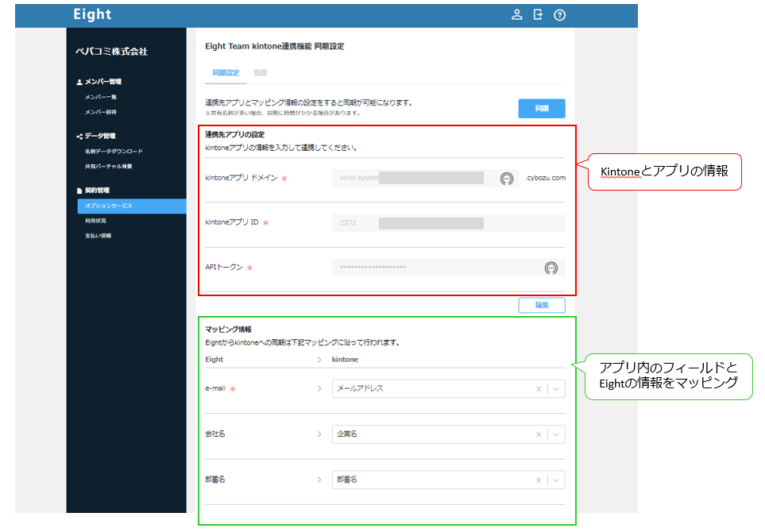Switch to the 同期設定 tab
This screenshot has width=765, height=532.
coord(226,73)
